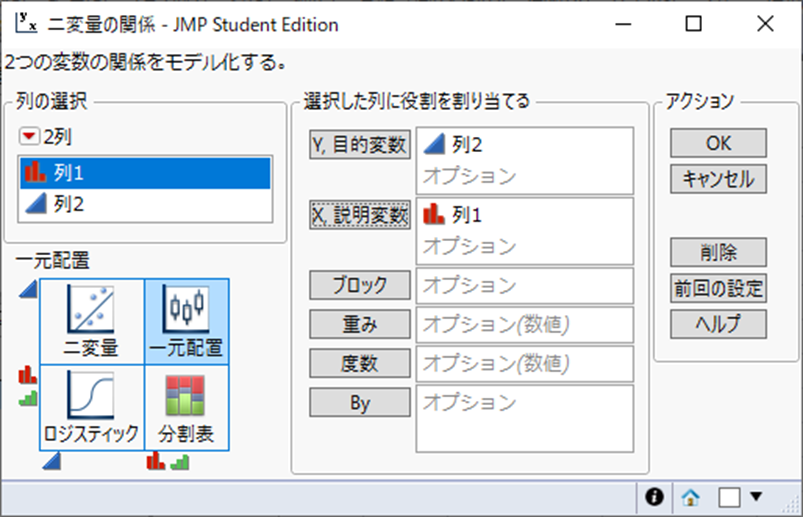
Task: Click the JMP icon in title bar
Action: point(26,24)
